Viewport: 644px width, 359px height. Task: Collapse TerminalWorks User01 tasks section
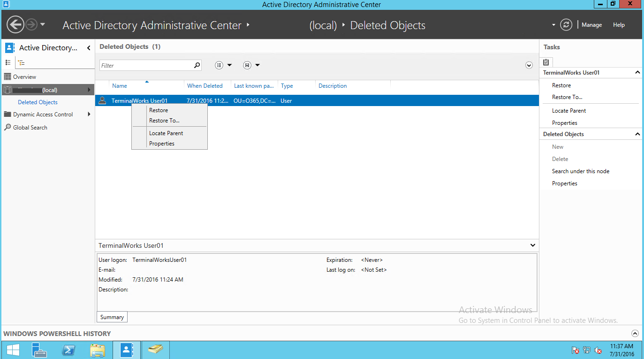click(x=637, y=73)
